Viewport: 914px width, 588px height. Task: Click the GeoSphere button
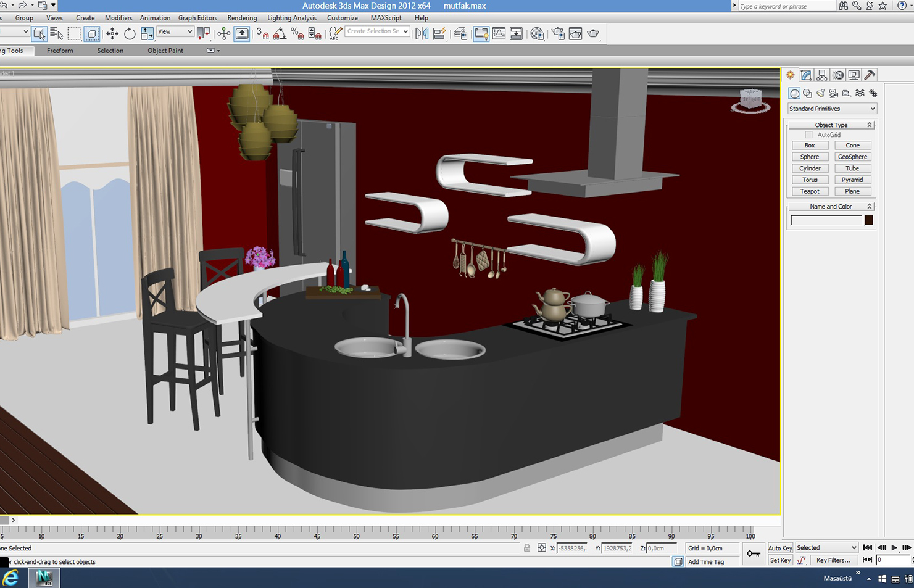pyautogui.click(x=852, y=157)
